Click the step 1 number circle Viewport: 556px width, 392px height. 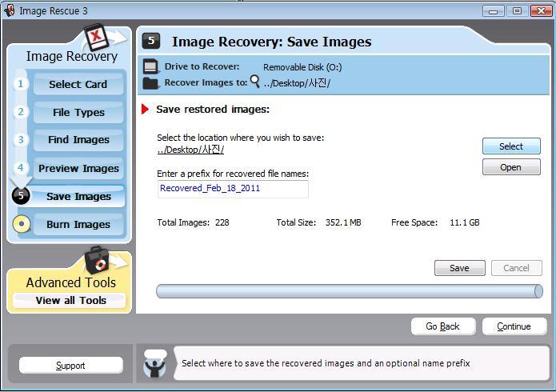(21, 84)
